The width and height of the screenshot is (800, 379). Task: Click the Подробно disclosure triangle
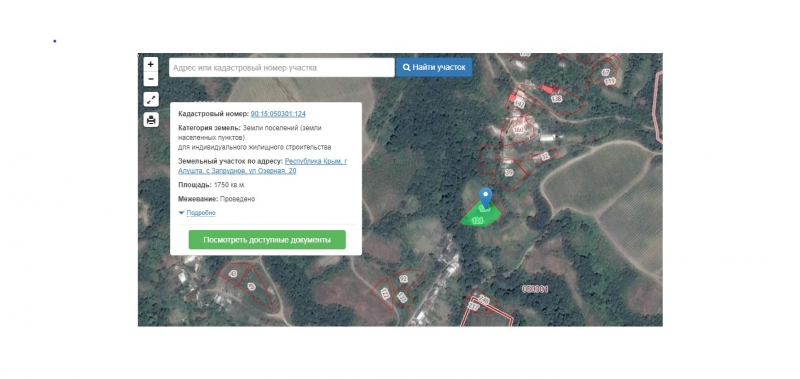click(x=181, y=213)
